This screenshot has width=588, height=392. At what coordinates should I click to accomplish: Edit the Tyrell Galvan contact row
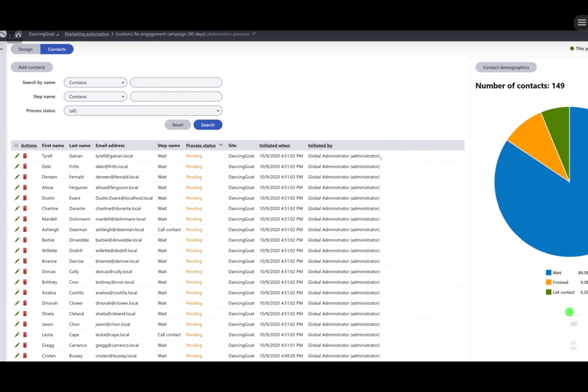17,156
